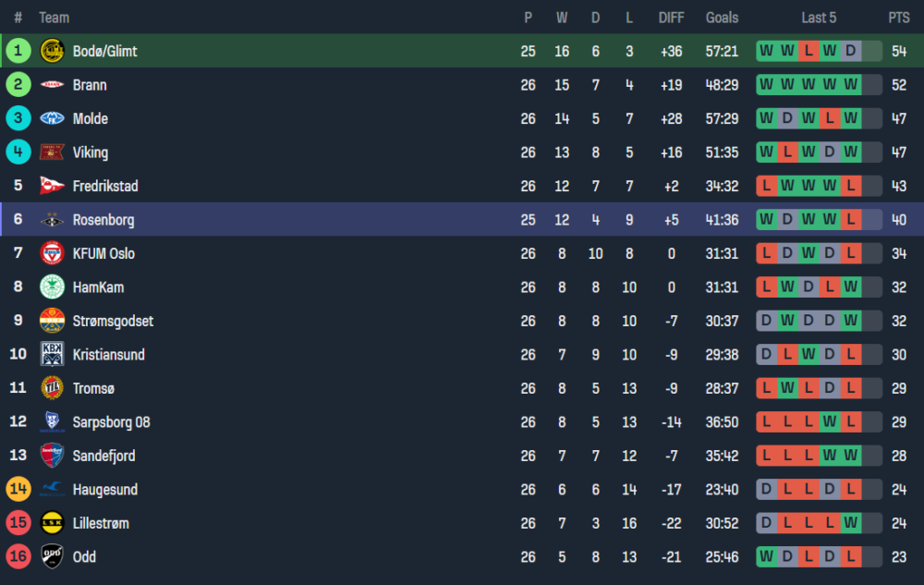Sort table by PTS column header
The image size is (924, 585).
tap(898, 18)
